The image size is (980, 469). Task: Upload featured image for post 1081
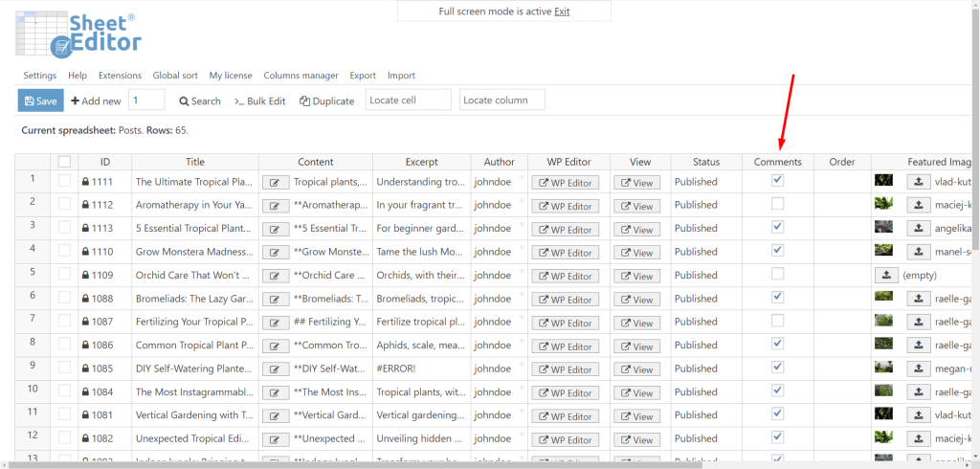pos(918,415)
